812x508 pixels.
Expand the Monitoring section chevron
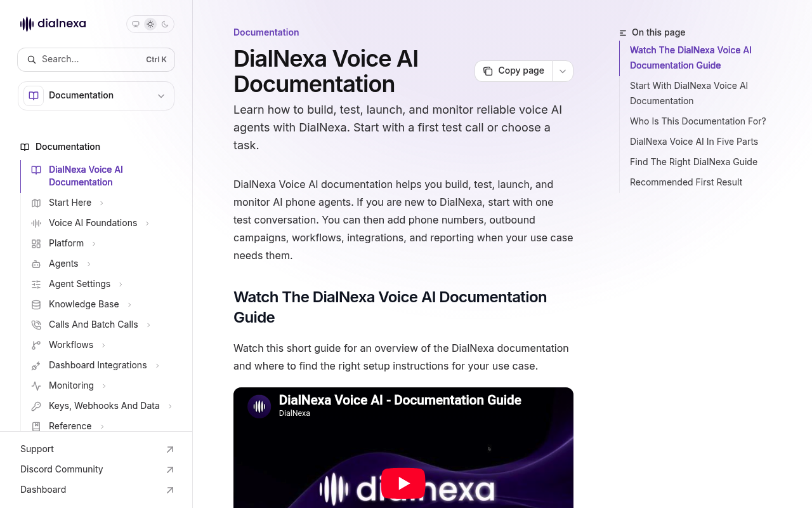pos(104,386)
